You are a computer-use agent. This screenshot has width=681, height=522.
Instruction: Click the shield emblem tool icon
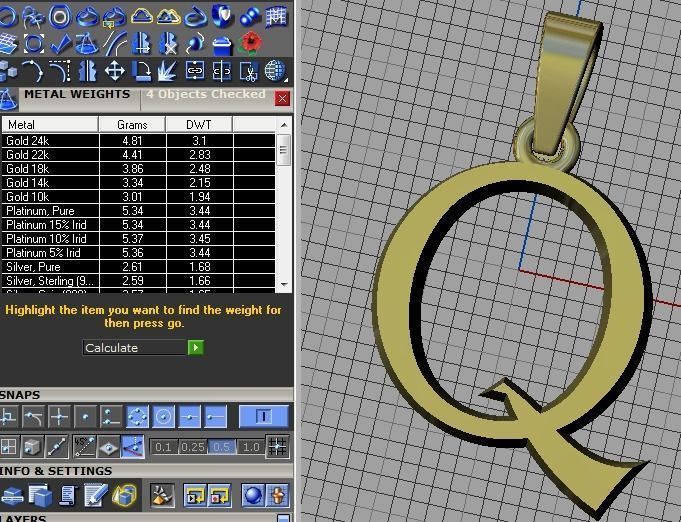pos(223,17)
